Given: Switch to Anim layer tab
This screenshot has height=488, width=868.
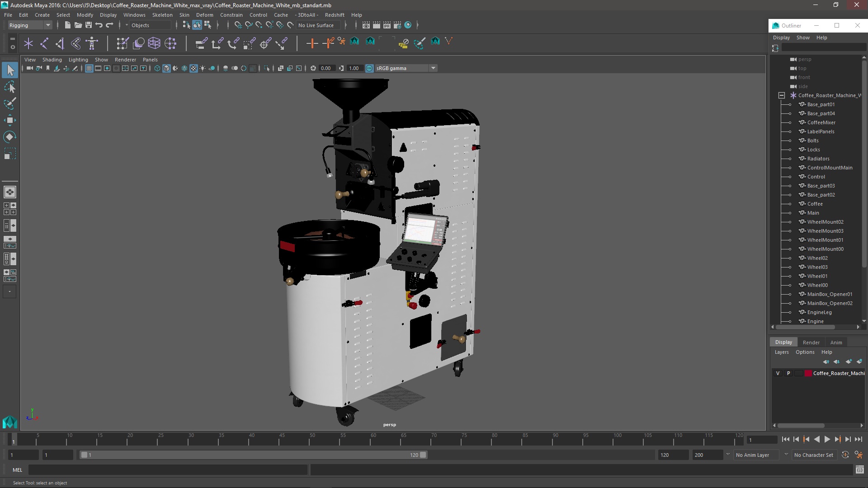Looking at the screenshot, I should [836, 343].
